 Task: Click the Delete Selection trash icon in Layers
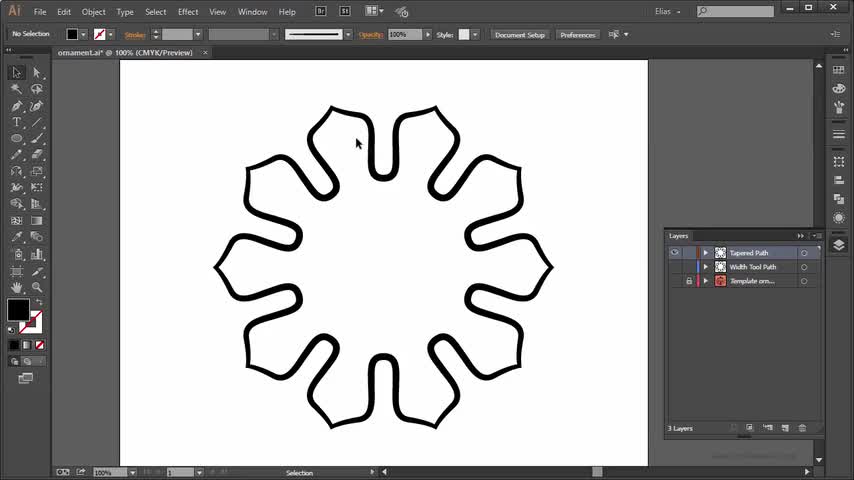click(802, 428)
